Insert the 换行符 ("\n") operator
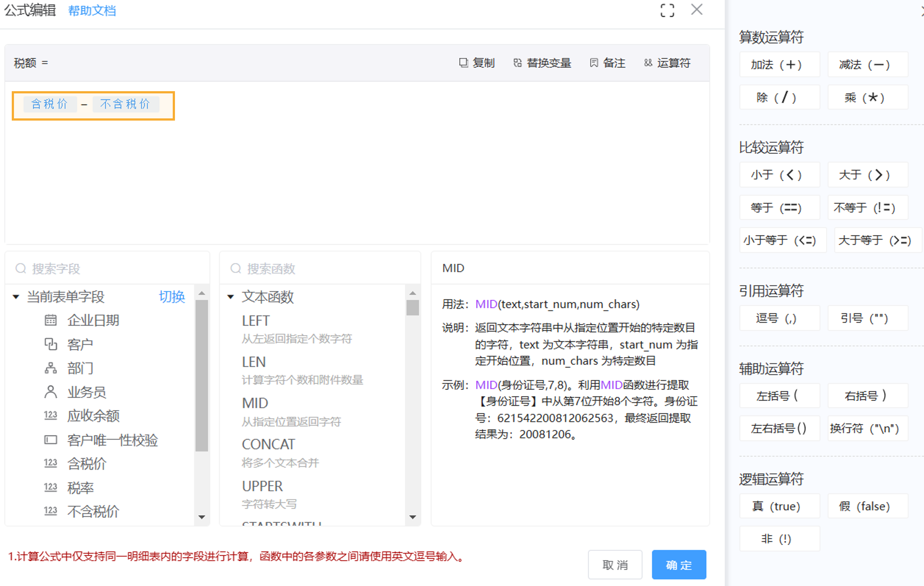The width and height of the screenshot is (924, 586). coord(868,428)
